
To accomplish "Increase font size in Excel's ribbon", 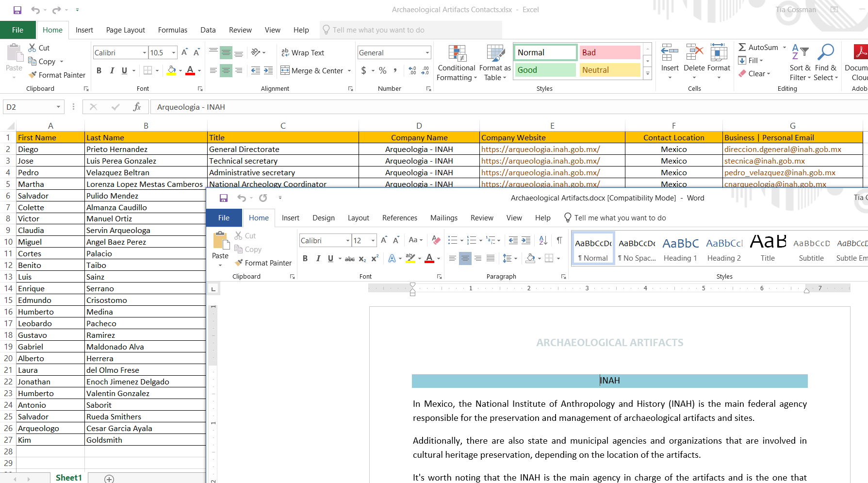I will click(x=184, y=52).
